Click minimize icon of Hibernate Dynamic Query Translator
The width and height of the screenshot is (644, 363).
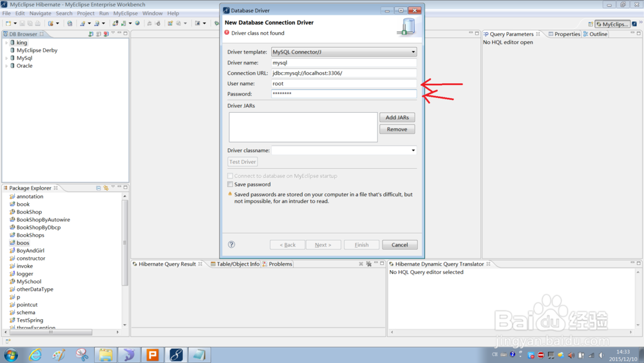pyautogui.click(x=632, y=262)
